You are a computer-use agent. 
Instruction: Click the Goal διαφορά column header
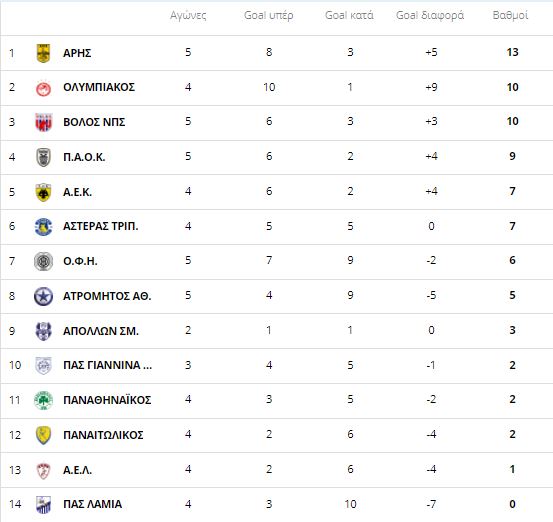point(430,16)
